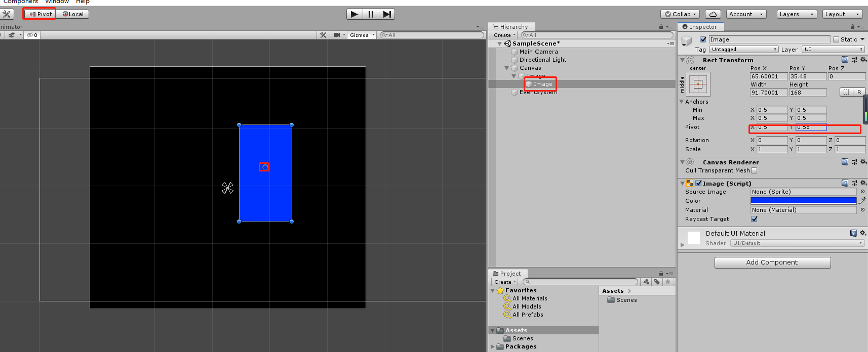Screen dimensions: 868x352
Task: Toggle the hidden objects count icon
Action: point(32,35)
